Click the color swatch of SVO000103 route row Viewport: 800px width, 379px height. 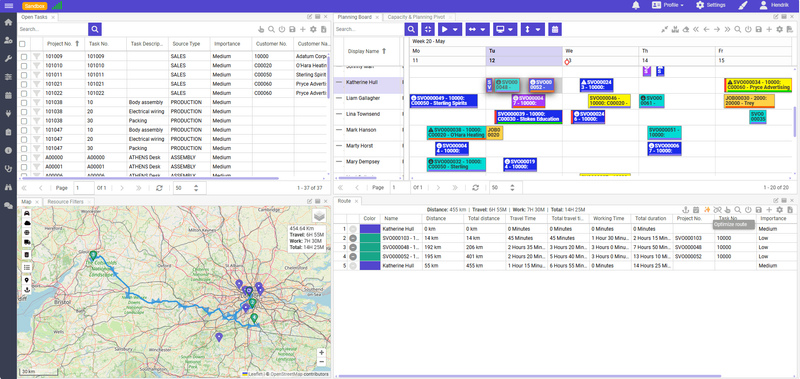click(370, 238)
